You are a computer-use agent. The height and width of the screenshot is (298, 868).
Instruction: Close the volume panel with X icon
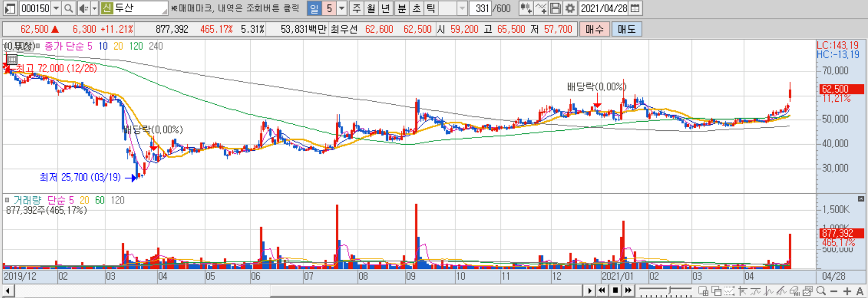pyautogui.click(x=861, y=199)
